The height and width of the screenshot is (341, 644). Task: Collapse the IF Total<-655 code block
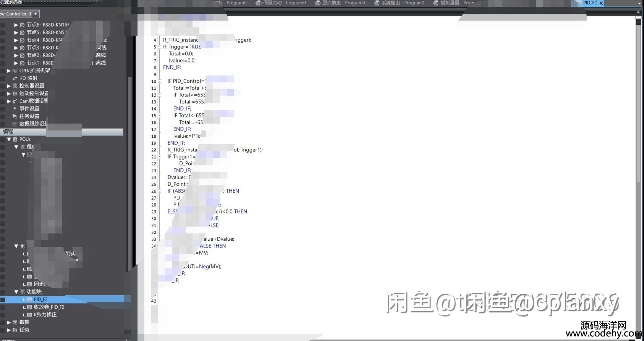pyautogui.click(x=159, y=116)
